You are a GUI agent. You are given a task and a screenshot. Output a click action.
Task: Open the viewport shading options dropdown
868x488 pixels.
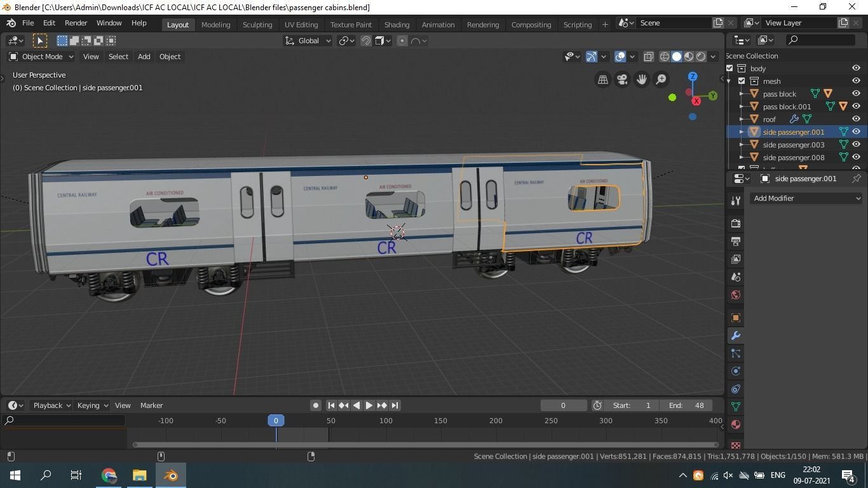(713, 57)
